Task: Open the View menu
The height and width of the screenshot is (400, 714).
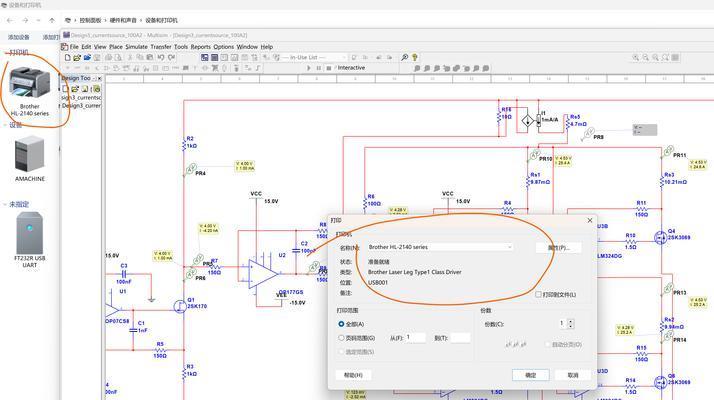Action: (100, 46)
